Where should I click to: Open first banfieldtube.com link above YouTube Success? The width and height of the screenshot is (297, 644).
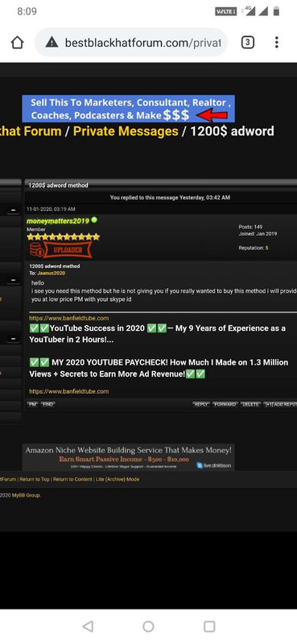69,318
